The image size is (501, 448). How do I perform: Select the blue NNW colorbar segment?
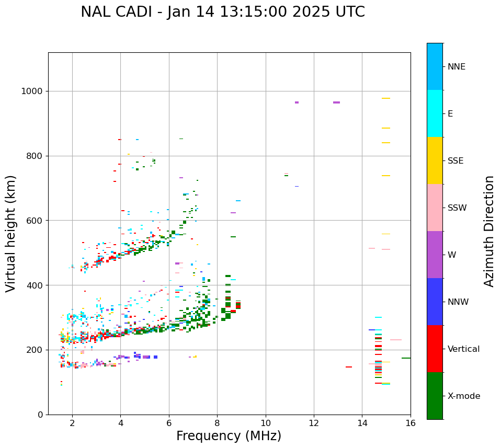(435, 302)
